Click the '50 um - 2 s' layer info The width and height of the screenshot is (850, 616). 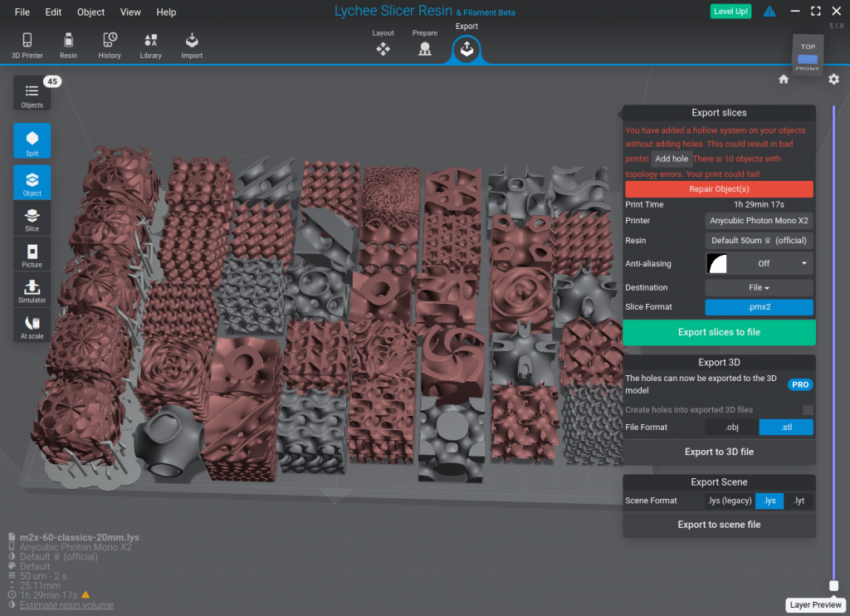coord(43,576)
